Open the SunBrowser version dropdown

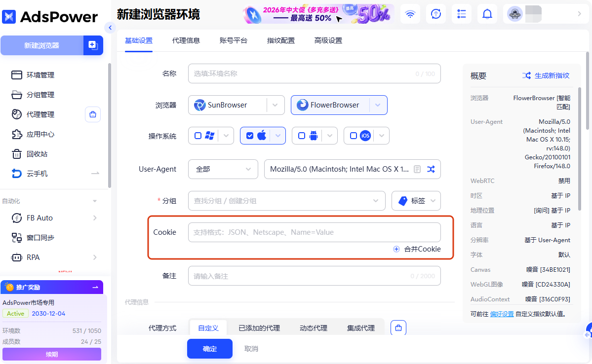275,105
